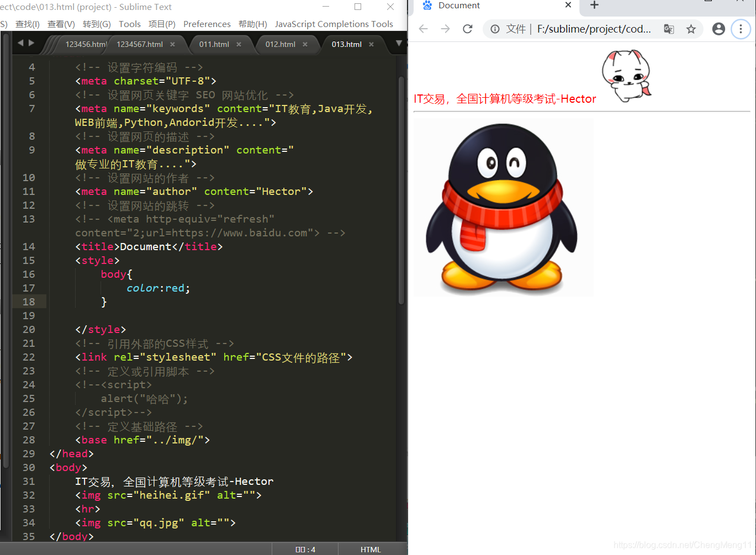Click the img src="heihei.gif" line
Viewport: 756px width, 555px height.
tap(168, 495)
